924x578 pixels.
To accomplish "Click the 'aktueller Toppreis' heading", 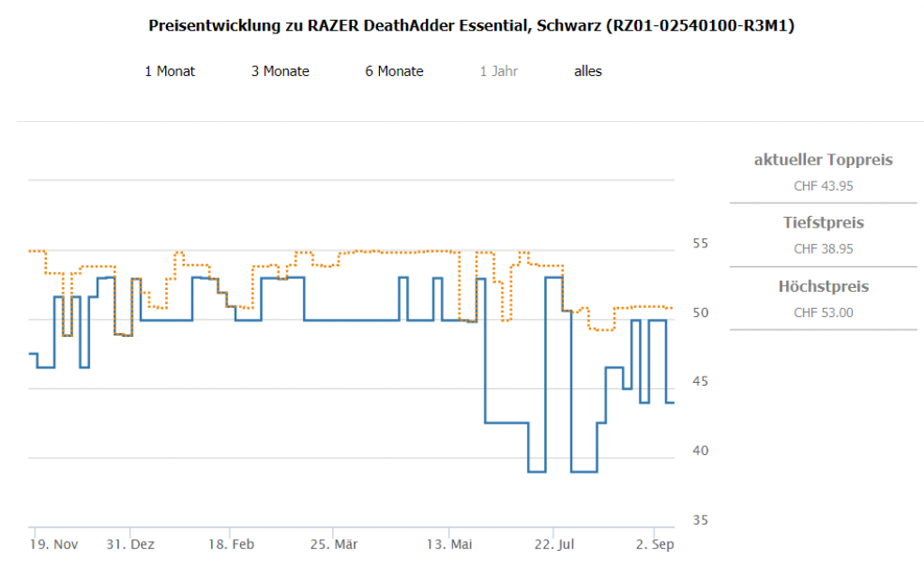I will pyautogui.click(x=823, y=160).
